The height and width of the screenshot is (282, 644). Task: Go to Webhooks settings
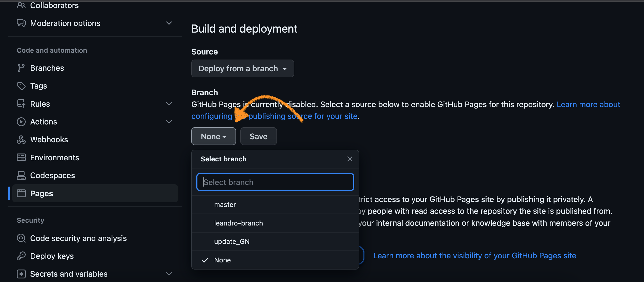[x=49, y=139]
